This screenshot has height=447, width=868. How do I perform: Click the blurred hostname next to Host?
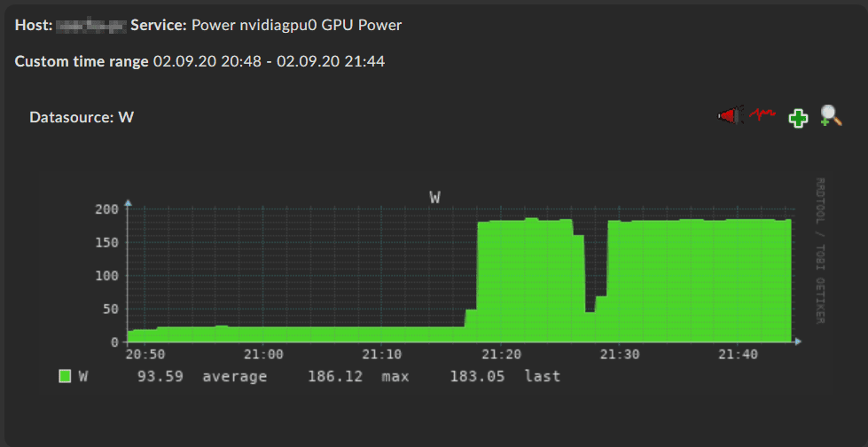pyautogui.click(x=92, y=25)
